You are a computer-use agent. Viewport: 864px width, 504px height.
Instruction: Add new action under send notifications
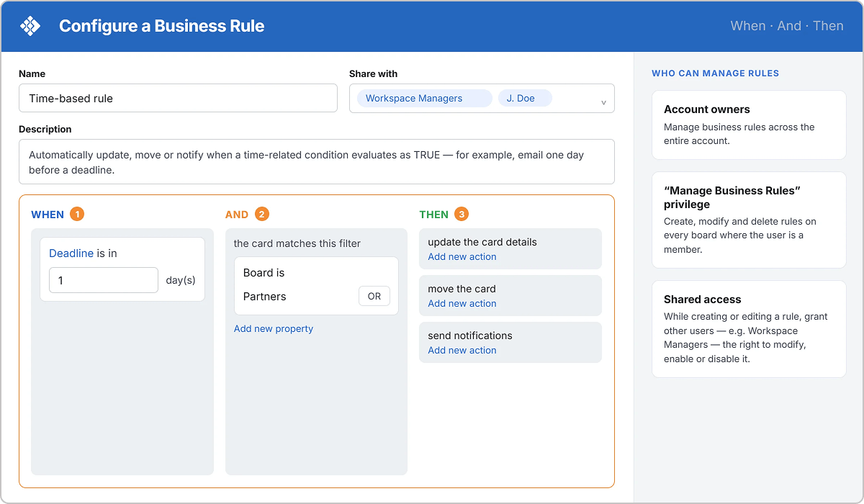point(462,350)
